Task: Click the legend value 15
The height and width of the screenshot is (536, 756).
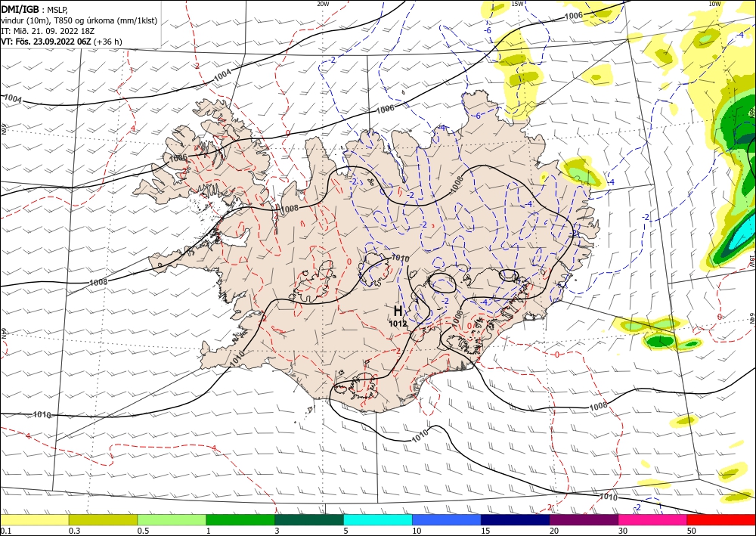Action: coord(485,531)
